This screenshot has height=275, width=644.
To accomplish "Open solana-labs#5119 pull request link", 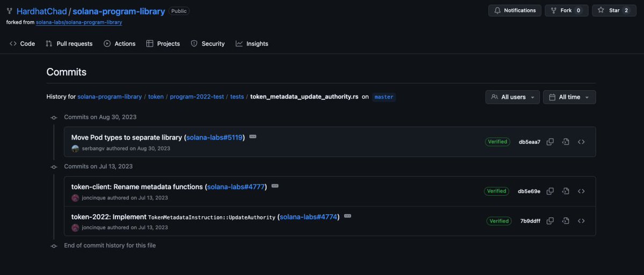I will pyautogui.click(x=214, y=137).
